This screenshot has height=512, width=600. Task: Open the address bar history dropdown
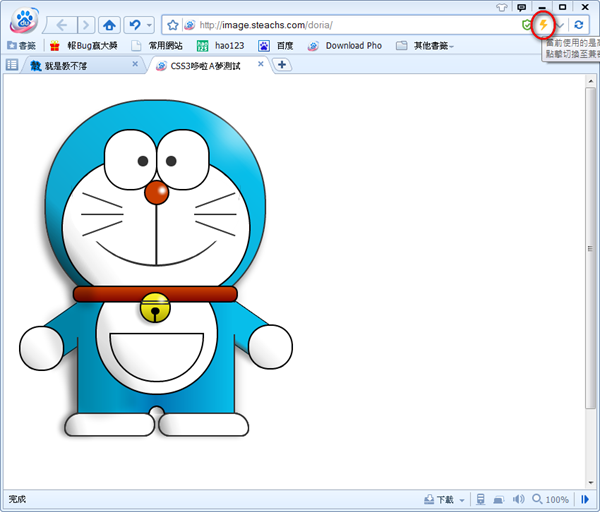560,24
